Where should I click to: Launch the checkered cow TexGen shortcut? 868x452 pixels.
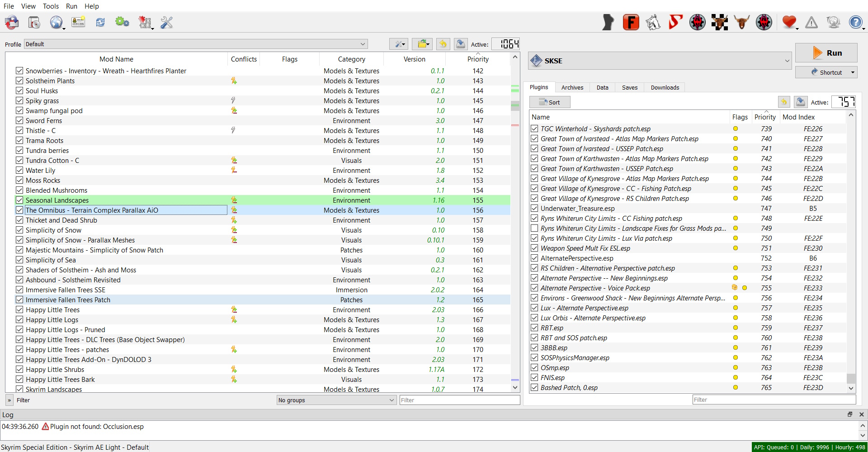[x=720, y=22]
